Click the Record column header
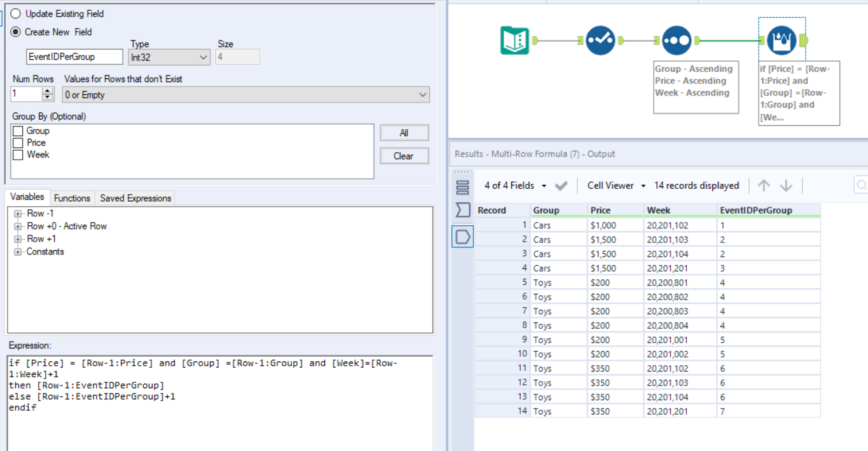Viewport: 868px width, 451px height. click(x=502, y=211)
